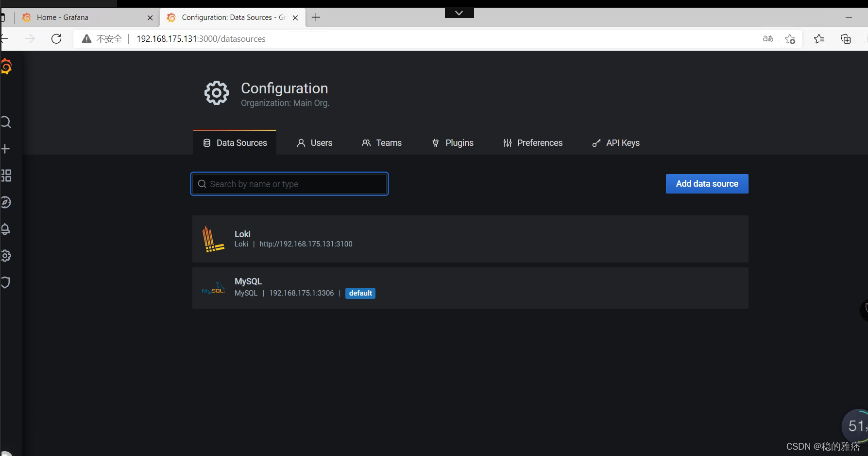
Task: Click the not secure warning icon
Action: coord(86,39)
